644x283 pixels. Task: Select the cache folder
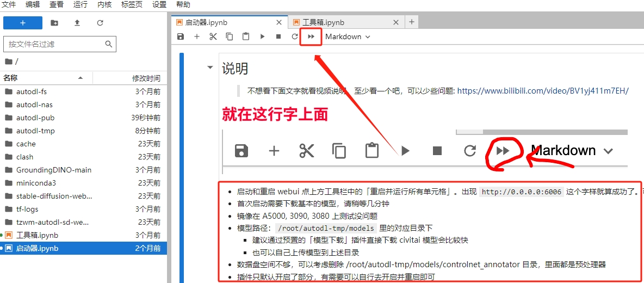pos(83,144)
